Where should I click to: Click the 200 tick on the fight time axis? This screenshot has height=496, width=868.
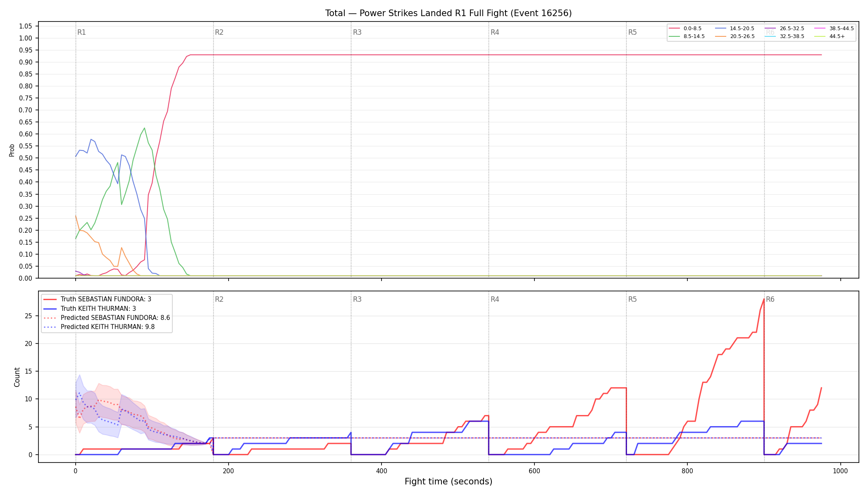[228, 471]
